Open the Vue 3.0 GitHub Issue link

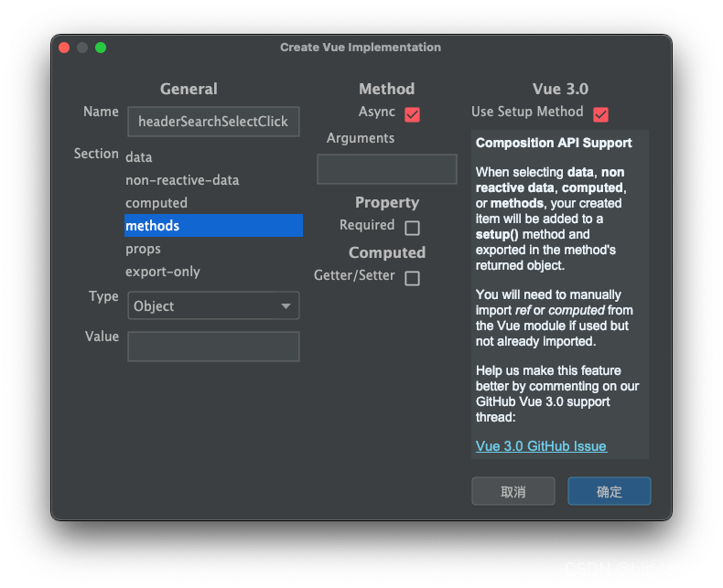click(541, 446)
